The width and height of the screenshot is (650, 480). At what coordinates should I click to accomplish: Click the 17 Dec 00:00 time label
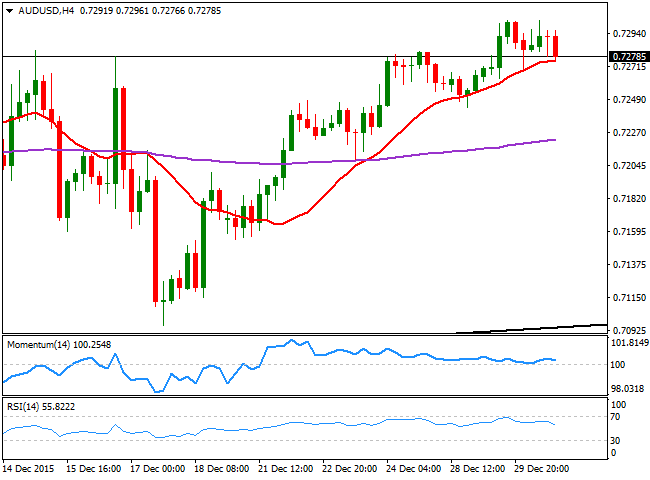pyautogui.click(x=158, y=469)
